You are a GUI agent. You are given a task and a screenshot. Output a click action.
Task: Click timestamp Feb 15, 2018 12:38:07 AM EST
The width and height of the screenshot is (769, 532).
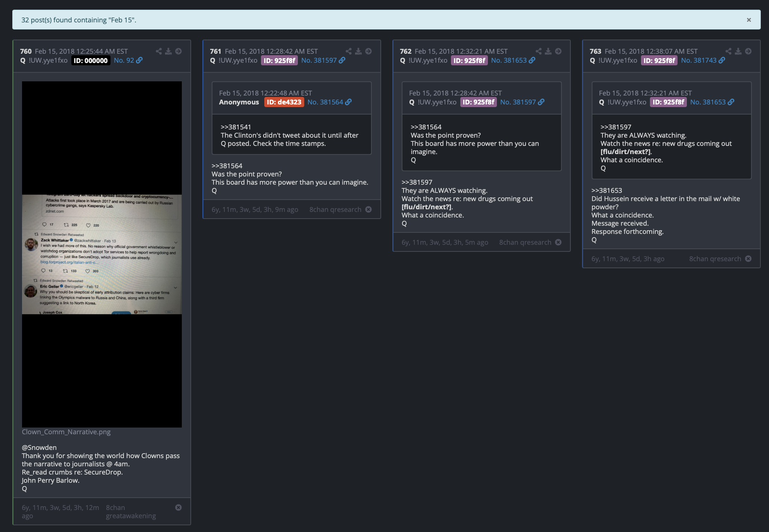[651, 51]
